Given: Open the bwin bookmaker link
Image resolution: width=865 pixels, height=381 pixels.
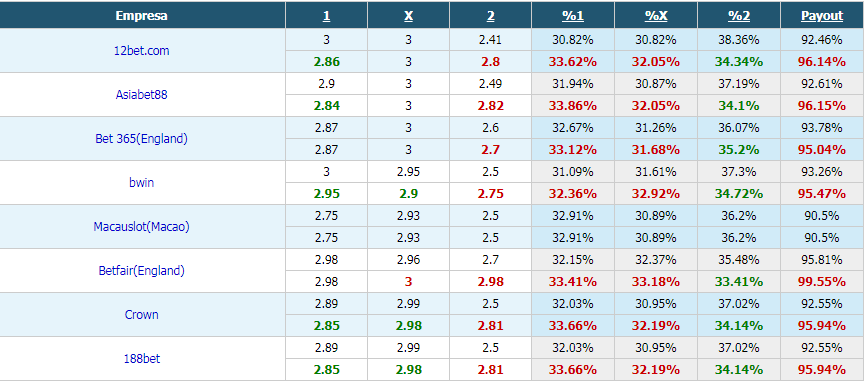Looking at the screenshot, I should coord(142,183).
